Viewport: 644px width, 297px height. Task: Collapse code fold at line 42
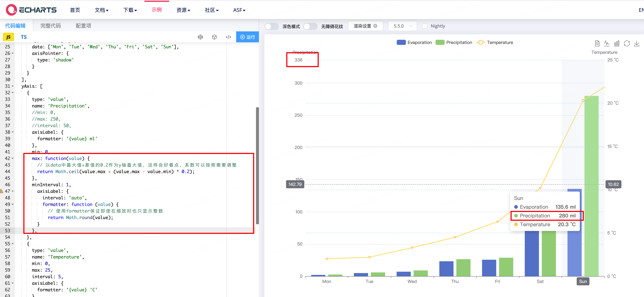(13, 158)
